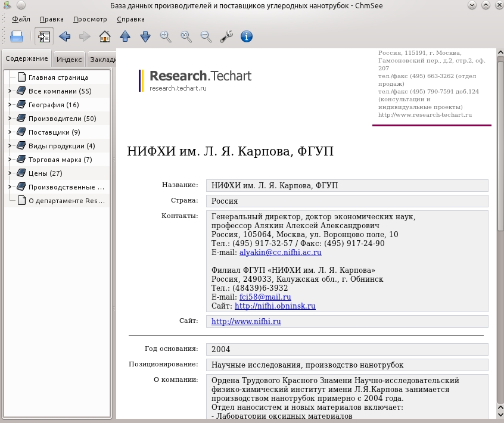Go to next page with down arrow
The width and height of the screenshot is (504, 423).
tap(145, 36)
